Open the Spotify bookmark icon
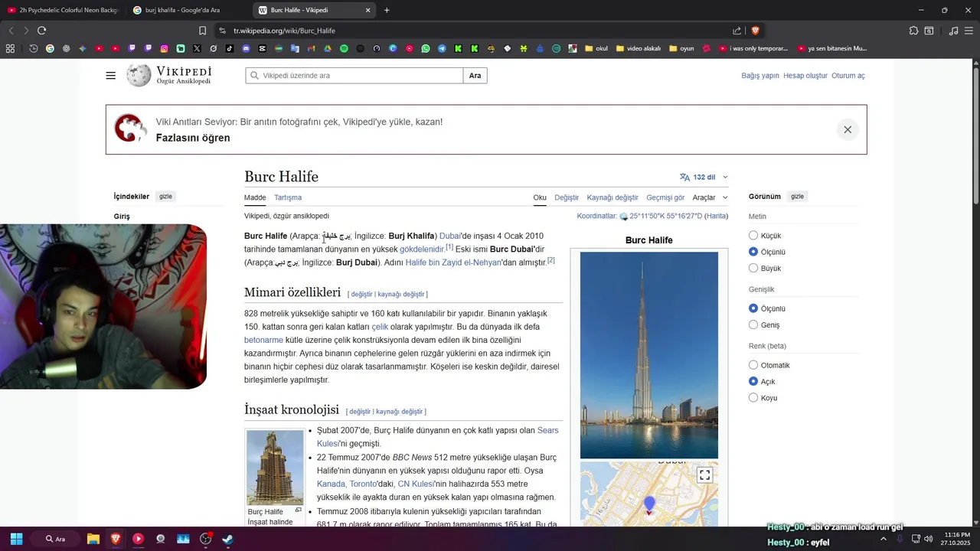980x551 pixels. (344, 48)
